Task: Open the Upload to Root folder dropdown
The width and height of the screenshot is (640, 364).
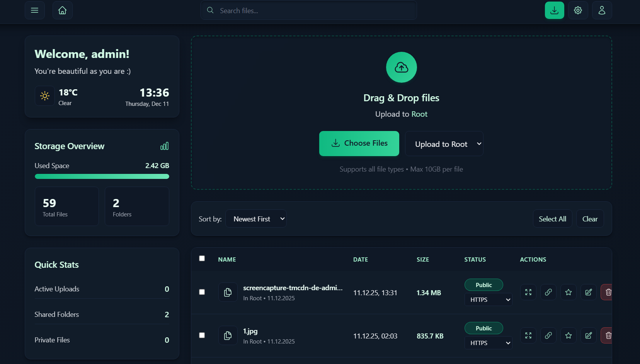Action: 444,144
